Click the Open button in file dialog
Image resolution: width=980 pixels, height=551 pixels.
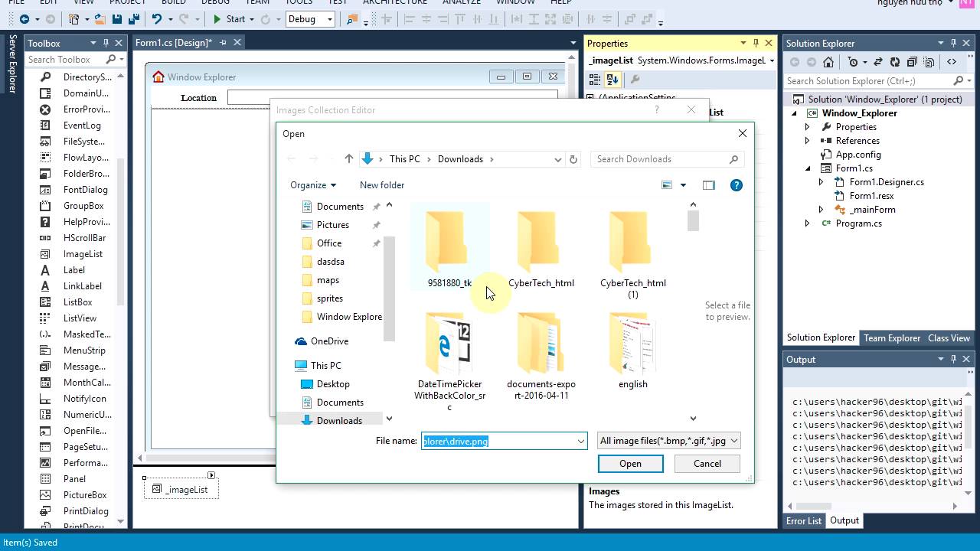click(x=631, y=464)
